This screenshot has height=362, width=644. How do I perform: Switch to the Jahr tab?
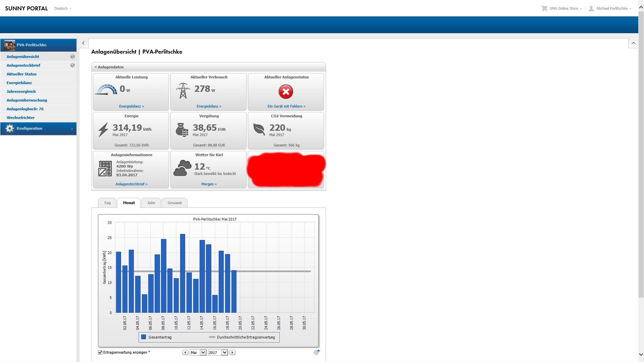pyautogui.click(x=151, y=203)
